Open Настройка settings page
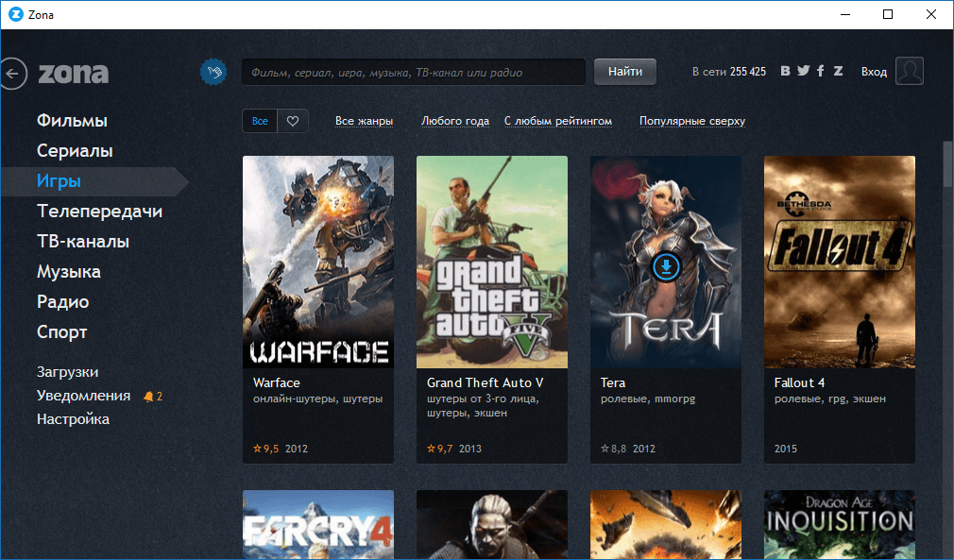This screenshot has width=954, height=560. click(x=73, y=419)
